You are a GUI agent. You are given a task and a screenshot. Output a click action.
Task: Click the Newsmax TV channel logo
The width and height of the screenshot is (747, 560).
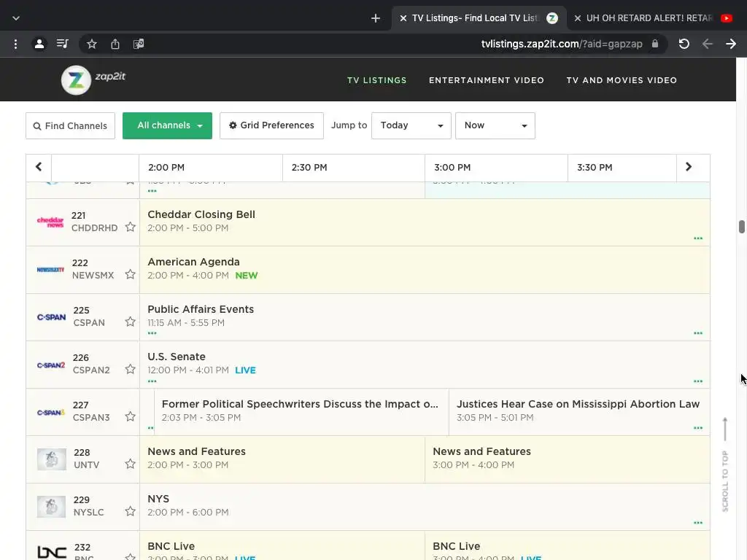[x=50, y=270]
